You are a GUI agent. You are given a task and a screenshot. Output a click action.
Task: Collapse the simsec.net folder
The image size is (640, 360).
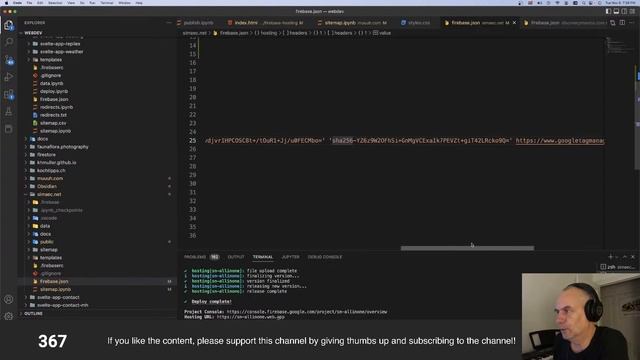tap(49, 194)
